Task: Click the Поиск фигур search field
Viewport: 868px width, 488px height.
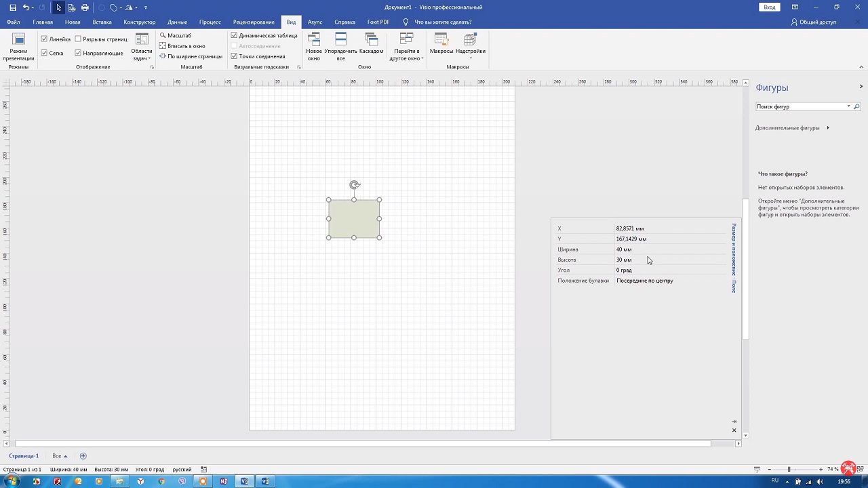Action: [x=800, y=106]
